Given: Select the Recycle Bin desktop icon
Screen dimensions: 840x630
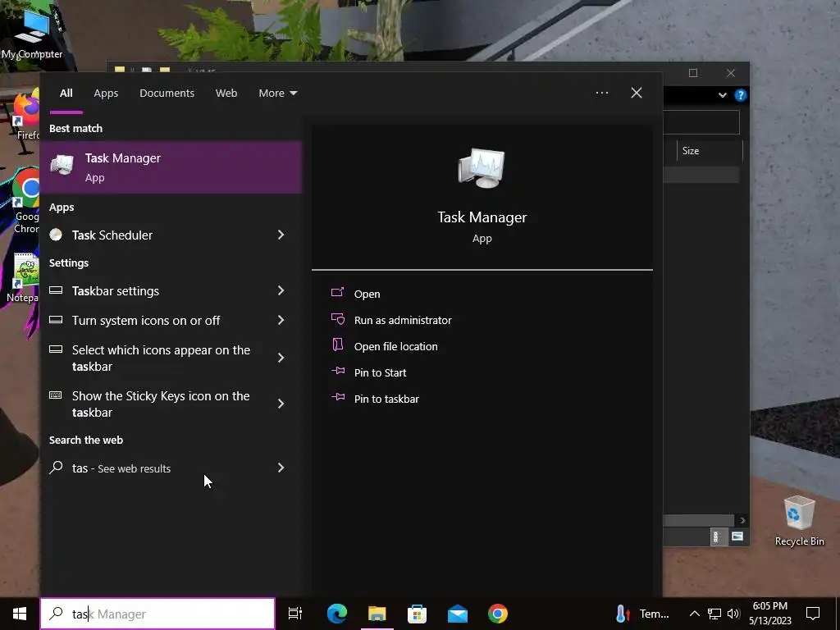Looking at the screenshot, I should pos(799,521).
